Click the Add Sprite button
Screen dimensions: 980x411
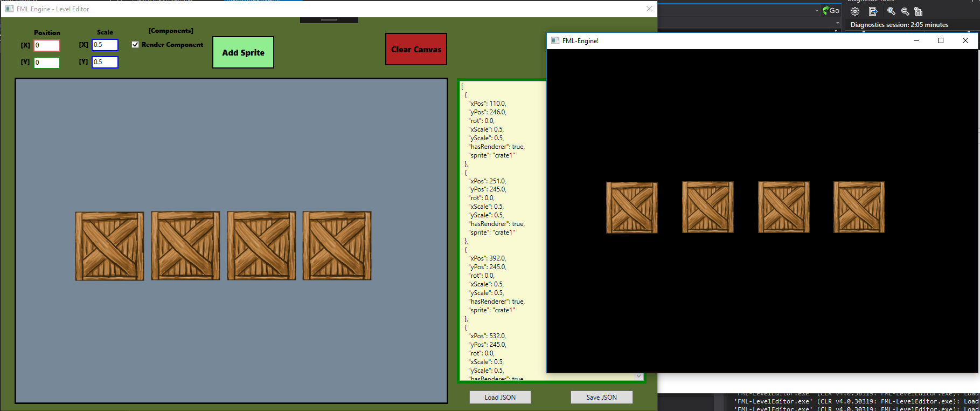243,52
